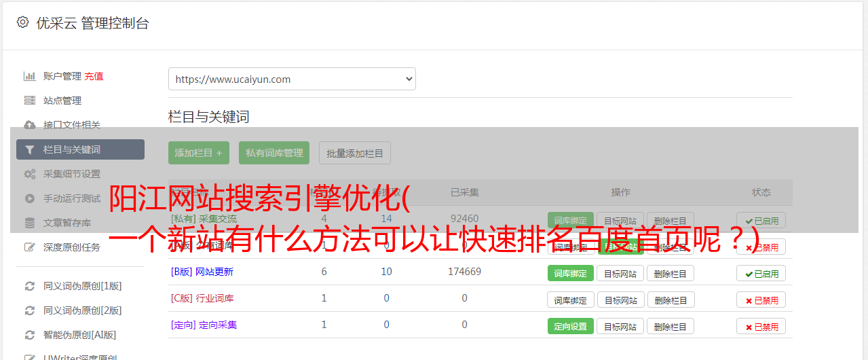This screenshot has height=360, width=868.
Task: Click the 添加栏目 + button
Action: coord(199,153)
